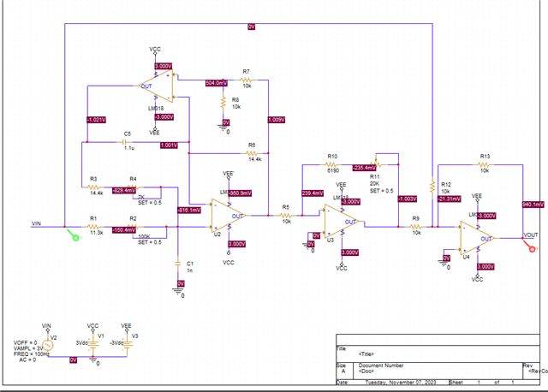Select resistor R10 symbol
The width and height of the screenshot is (548, 392).
tap(331, 164)
